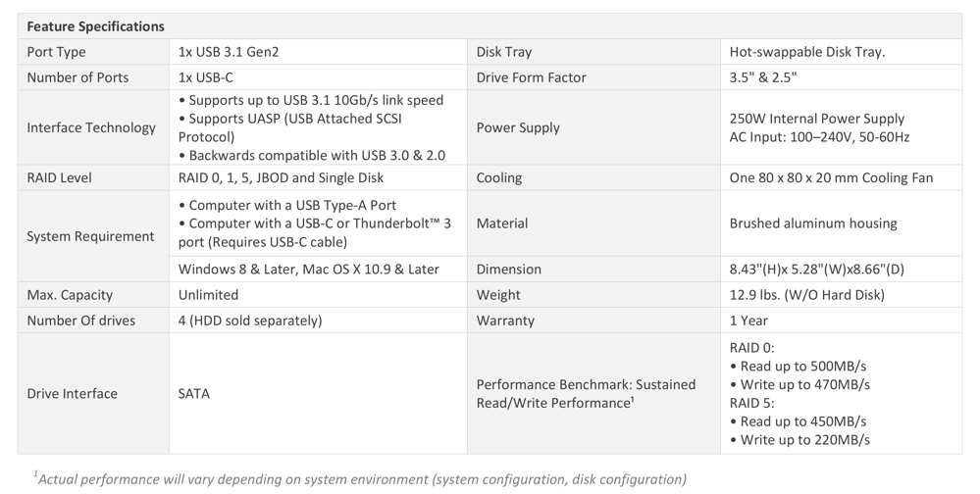Select the Number of Ports label
This screenshot has width=980, height=494.
(77, 77)
